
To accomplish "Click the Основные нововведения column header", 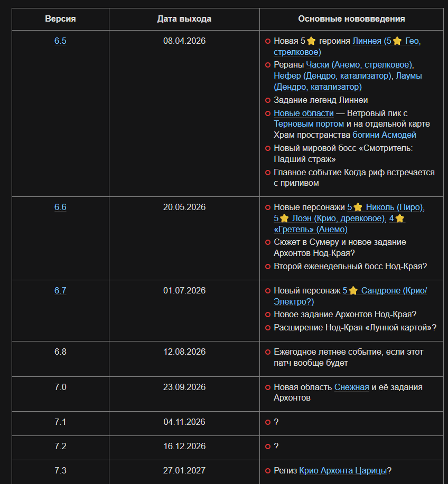I will point(351,19).
